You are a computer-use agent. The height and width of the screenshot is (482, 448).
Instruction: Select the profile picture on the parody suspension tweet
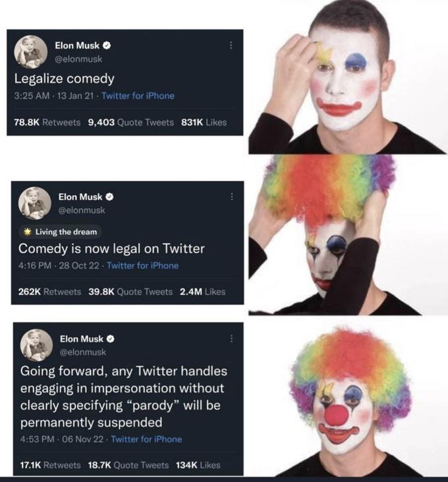click(37, 345)
